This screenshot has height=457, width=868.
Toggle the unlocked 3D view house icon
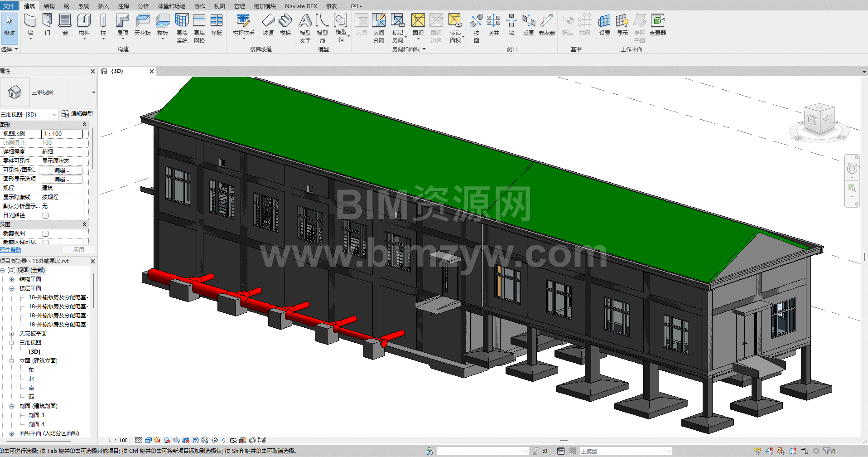[x=205, y=440]
